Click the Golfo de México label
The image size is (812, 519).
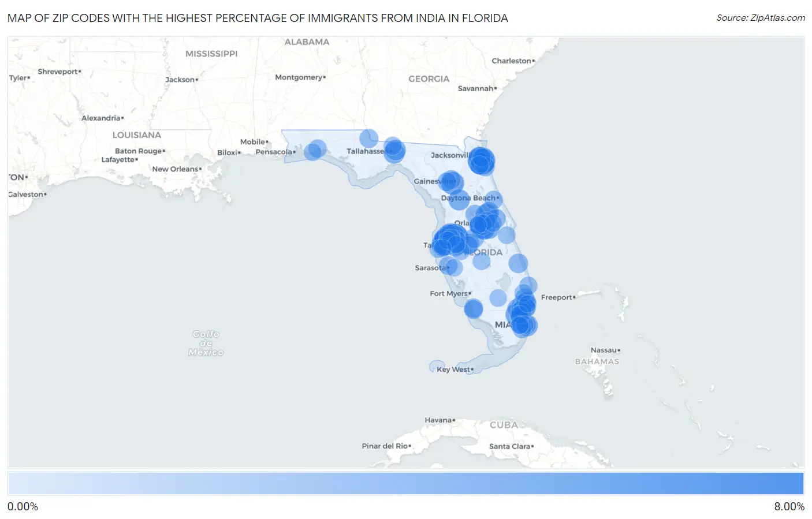coord(206,343)
